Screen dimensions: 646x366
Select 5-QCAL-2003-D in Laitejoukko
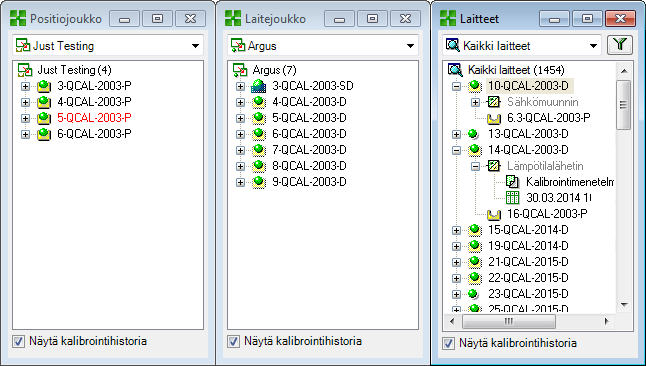click(309, 118)
